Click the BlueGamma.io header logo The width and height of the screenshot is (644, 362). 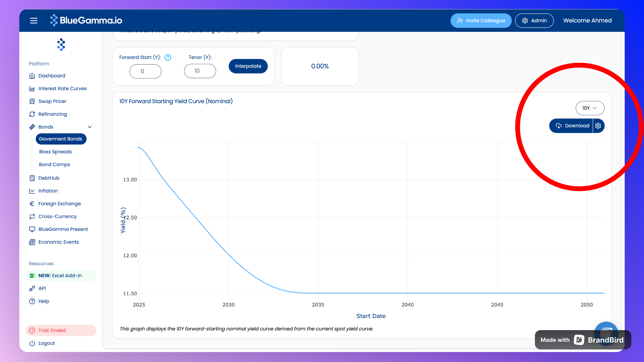(86, 20)
